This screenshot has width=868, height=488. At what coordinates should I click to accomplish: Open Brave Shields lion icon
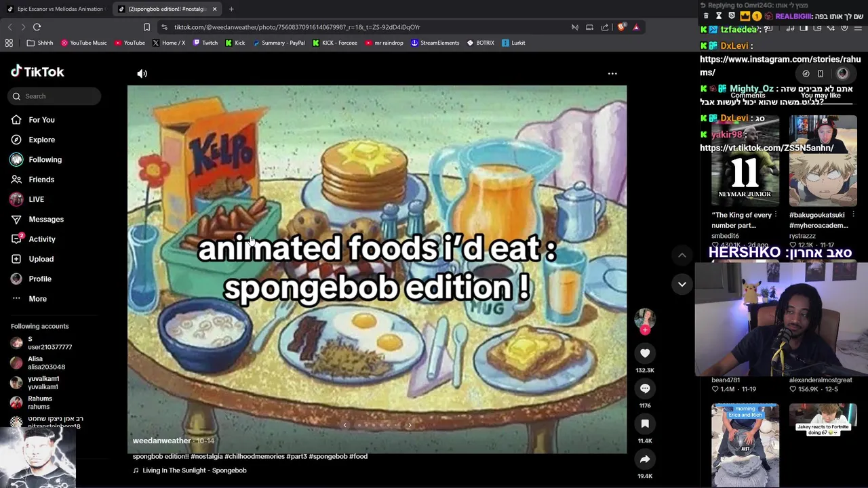622,27
